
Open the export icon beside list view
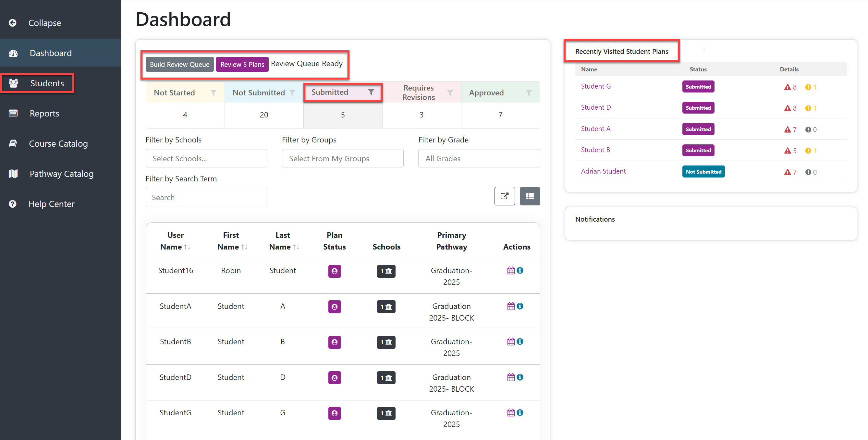[505, 196]
